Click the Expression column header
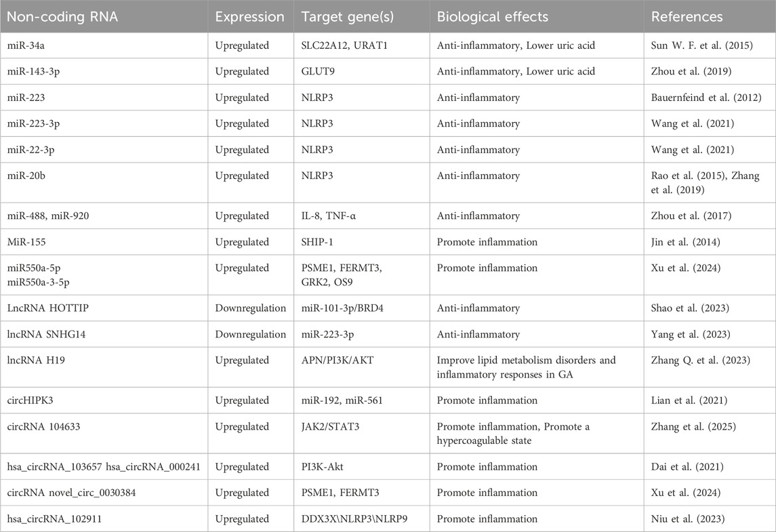776x532 pixels. pos(249,17)
